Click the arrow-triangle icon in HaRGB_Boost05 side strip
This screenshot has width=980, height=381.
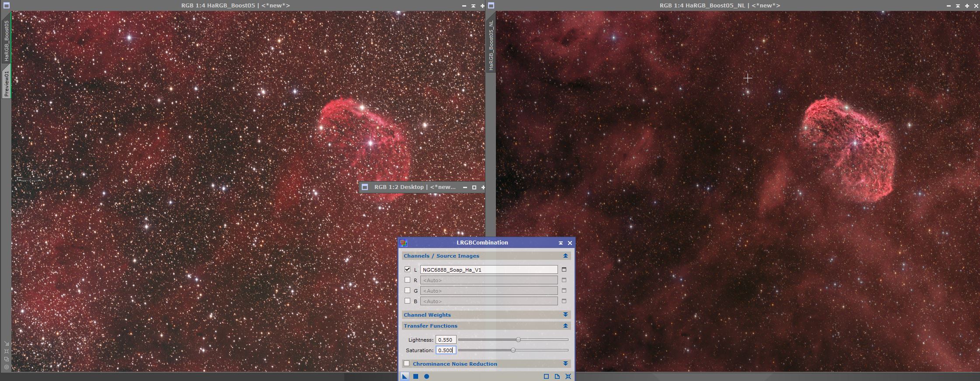coord(6,343)
